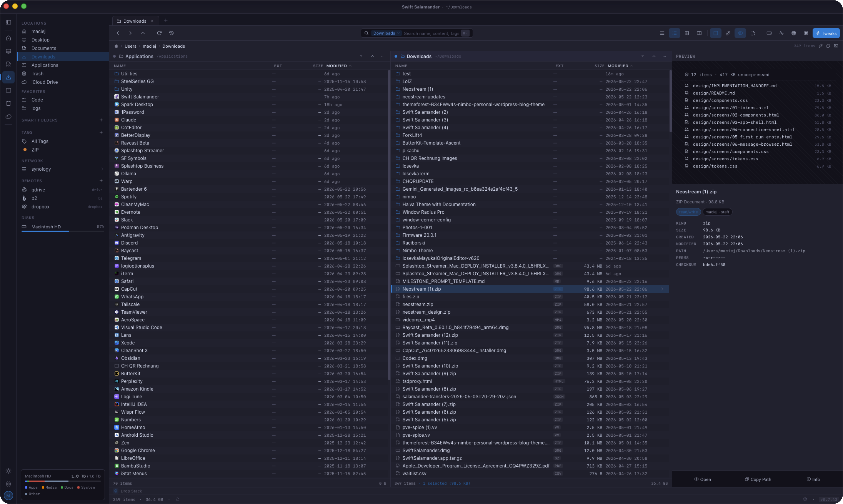Click the search name, content, tags field
This screenshot has width=843, height=504.
point(431,33)
